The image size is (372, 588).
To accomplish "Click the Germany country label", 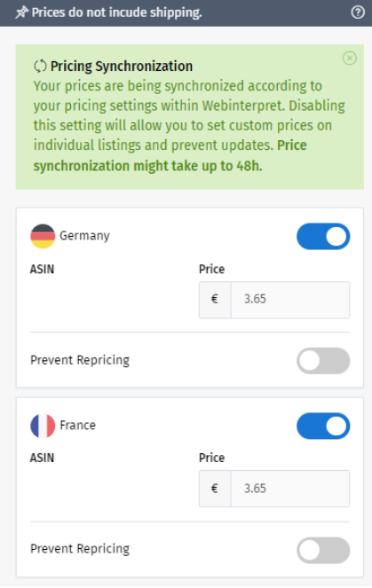I will coord(85,236).
